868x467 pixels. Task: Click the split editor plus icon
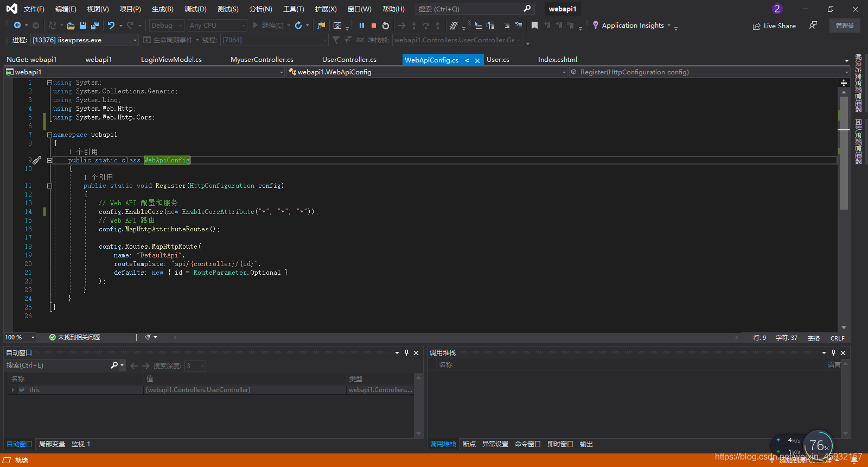pyautogui.click(x=844, y=83)
